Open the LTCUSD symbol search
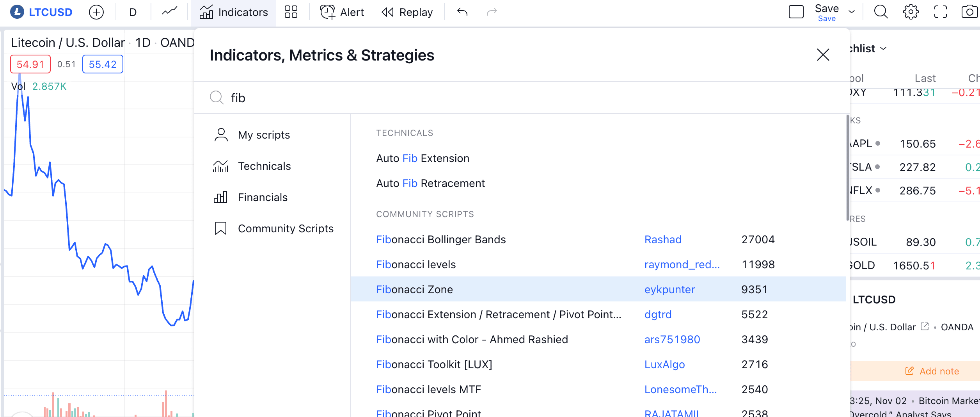980x417 pixels. 41,12
